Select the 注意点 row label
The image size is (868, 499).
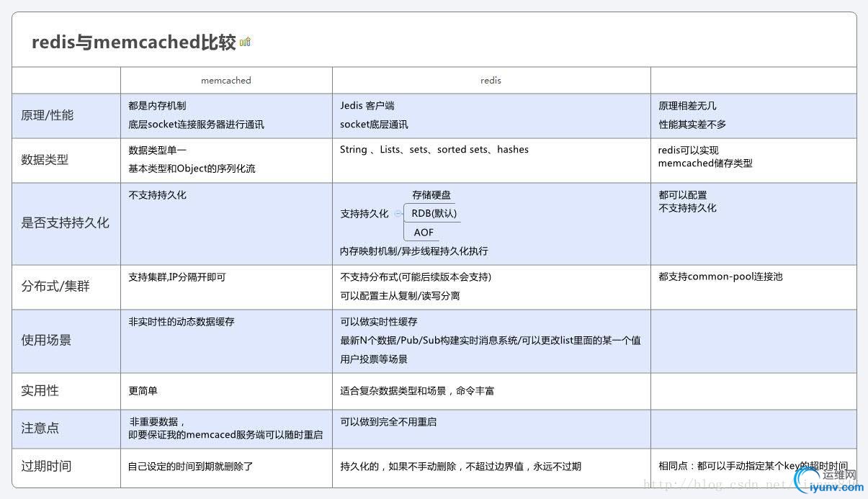[40, 428]
